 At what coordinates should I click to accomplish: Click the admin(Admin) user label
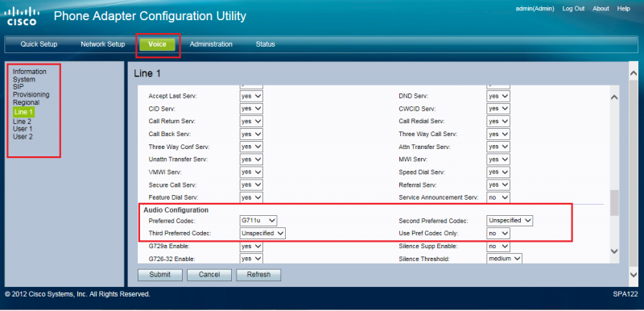[x=535, y=9]
